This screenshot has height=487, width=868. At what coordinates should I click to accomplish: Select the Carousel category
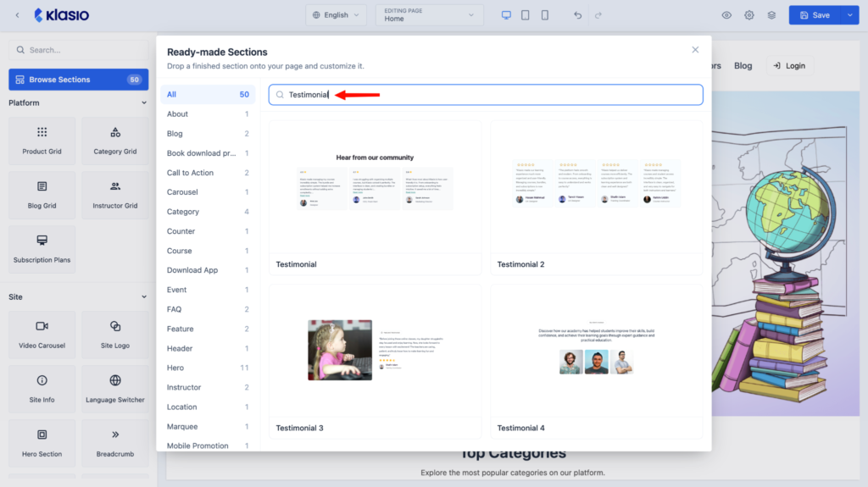(208, 192)
